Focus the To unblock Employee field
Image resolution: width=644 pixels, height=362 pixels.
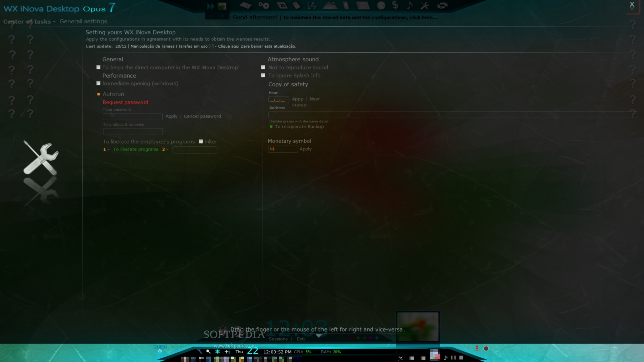pyautogui.click(x=132, y=132)
